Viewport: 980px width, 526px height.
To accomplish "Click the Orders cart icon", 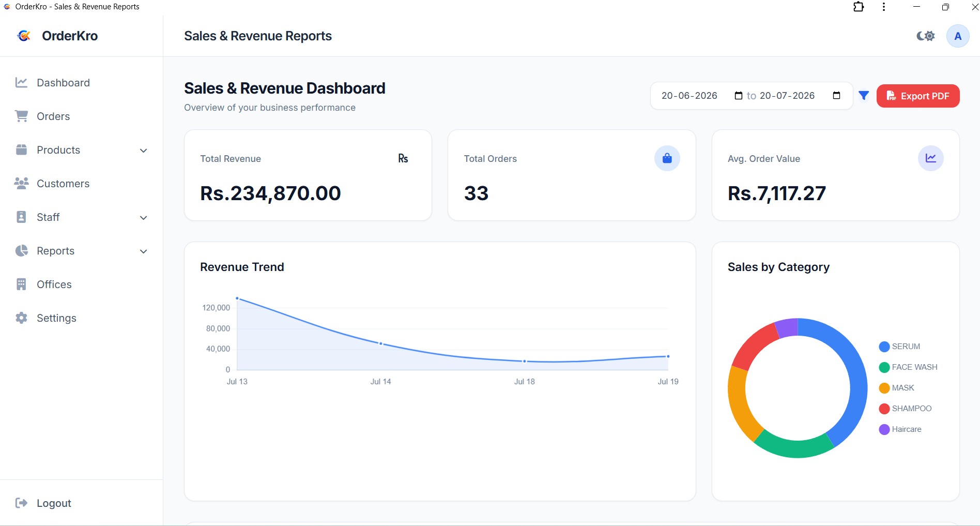I will tap(21, 116).
